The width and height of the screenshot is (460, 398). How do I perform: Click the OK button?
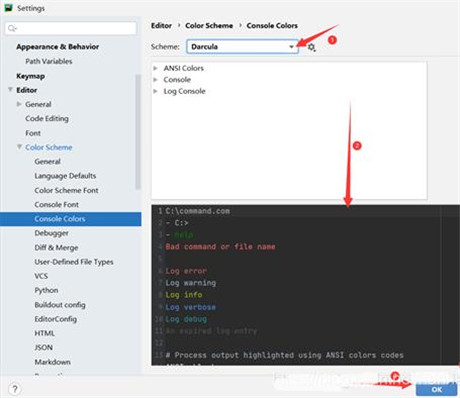coord(437,389)
